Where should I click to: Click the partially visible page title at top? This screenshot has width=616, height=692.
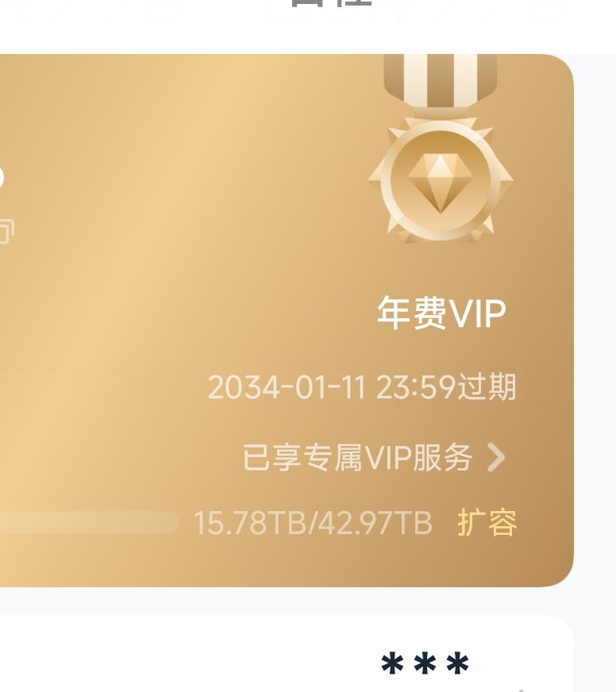331,3
